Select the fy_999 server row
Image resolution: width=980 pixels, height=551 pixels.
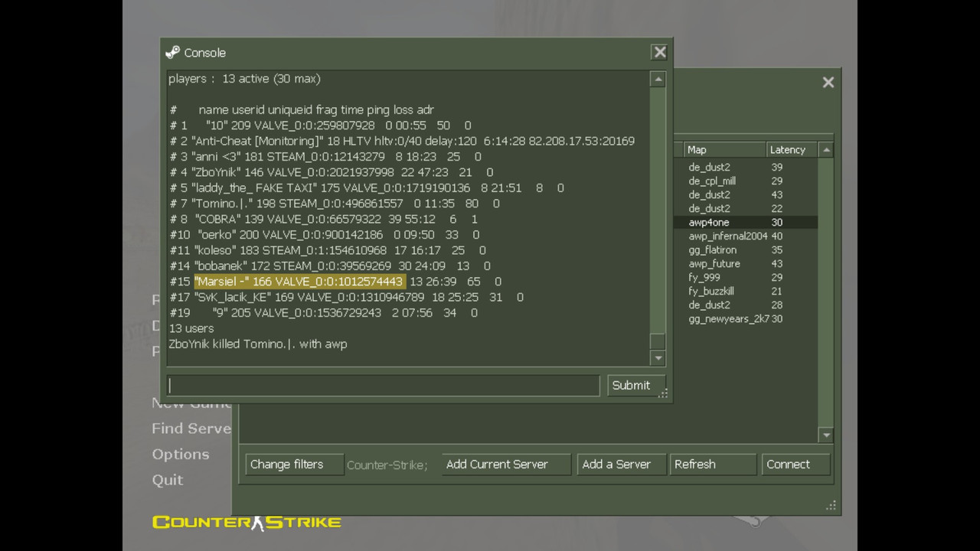pyautogui.click(x=746, y=277)
